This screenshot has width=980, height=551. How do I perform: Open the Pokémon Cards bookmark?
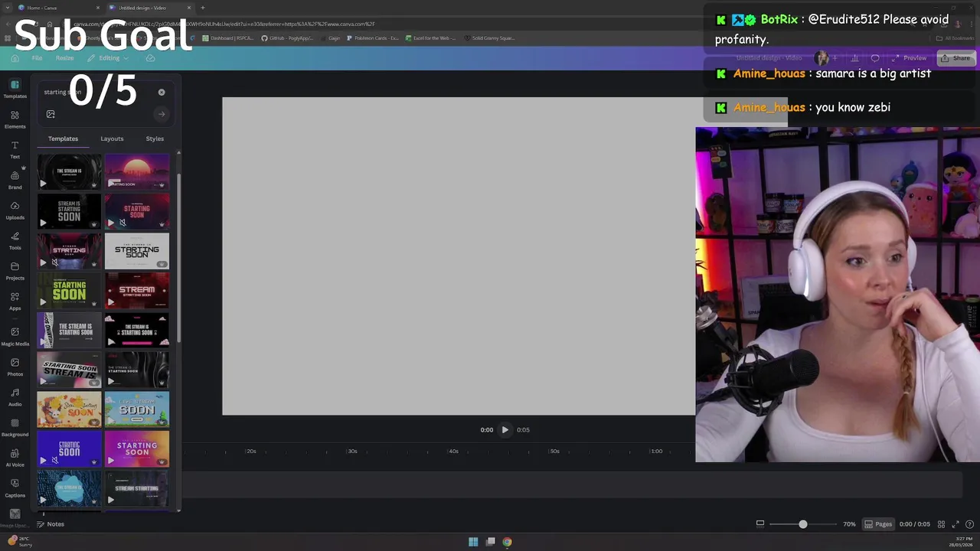pyautogui.click(x=373, y=37)
